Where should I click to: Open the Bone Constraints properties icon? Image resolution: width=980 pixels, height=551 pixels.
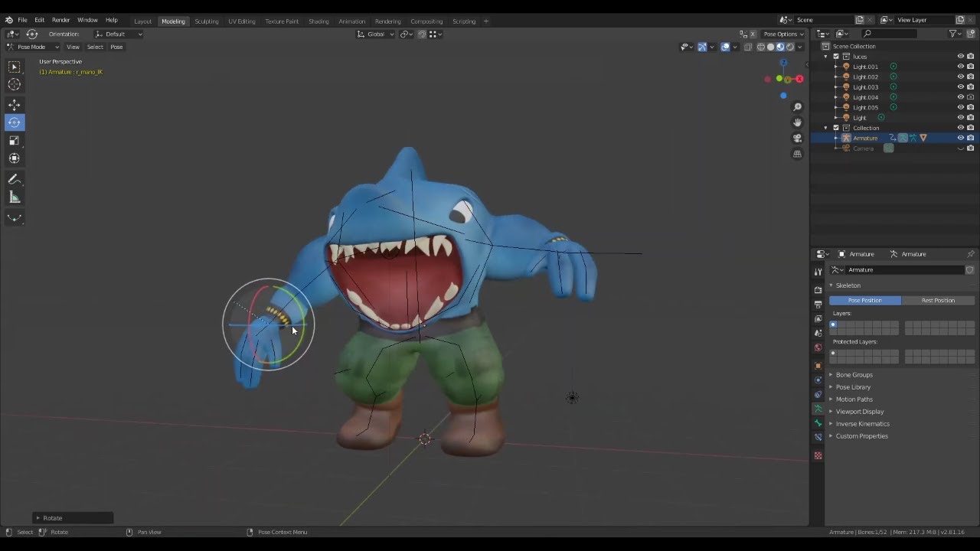pos(818,438)
